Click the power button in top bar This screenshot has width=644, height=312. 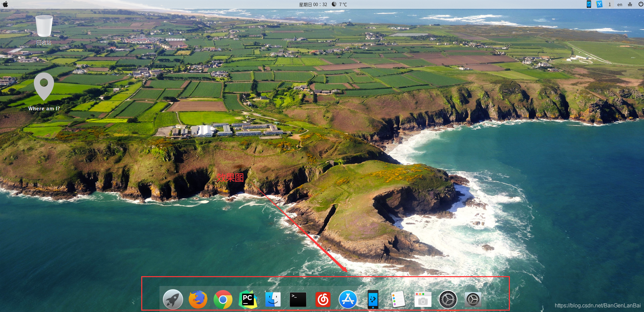[641, 4]
